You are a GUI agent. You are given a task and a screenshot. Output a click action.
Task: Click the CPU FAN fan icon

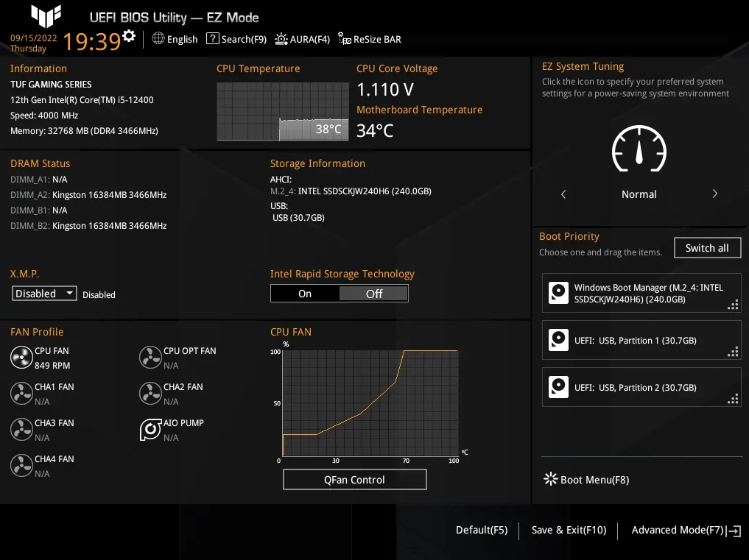pos(21,358)
